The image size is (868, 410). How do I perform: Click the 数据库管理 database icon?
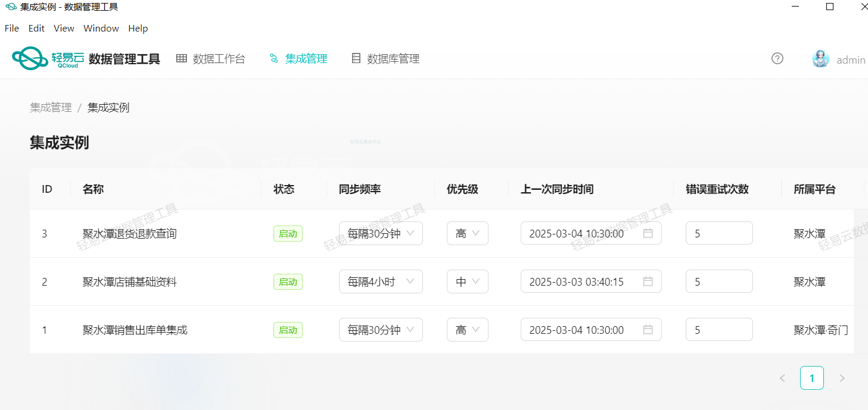[356, 58]
